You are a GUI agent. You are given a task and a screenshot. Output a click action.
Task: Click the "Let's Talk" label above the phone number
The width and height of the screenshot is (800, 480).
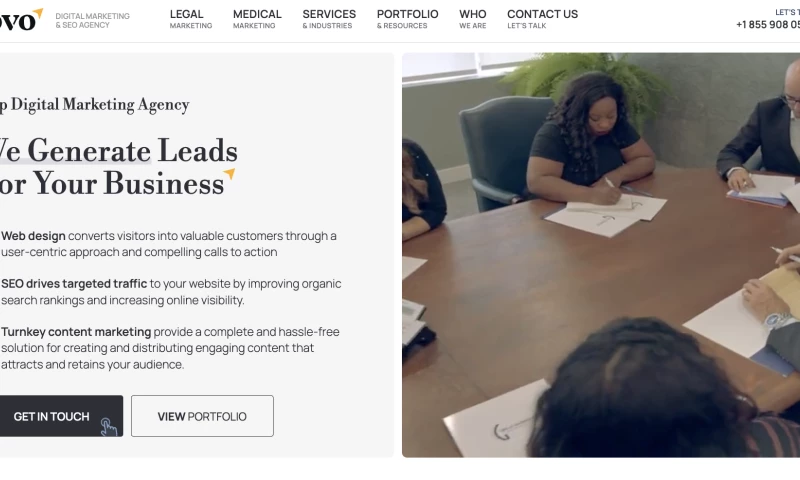coord(787,12)
